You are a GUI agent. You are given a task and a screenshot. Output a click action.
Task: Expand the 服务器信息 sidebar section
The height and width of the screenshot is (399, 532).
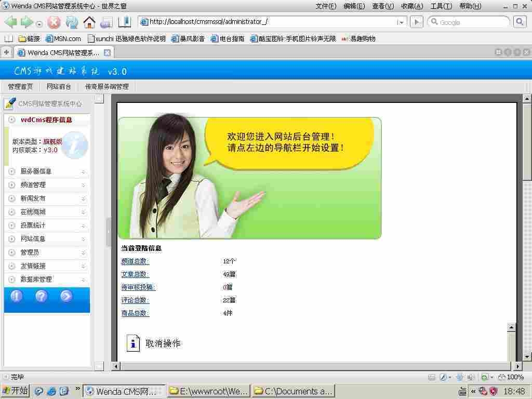pos(47,171)
